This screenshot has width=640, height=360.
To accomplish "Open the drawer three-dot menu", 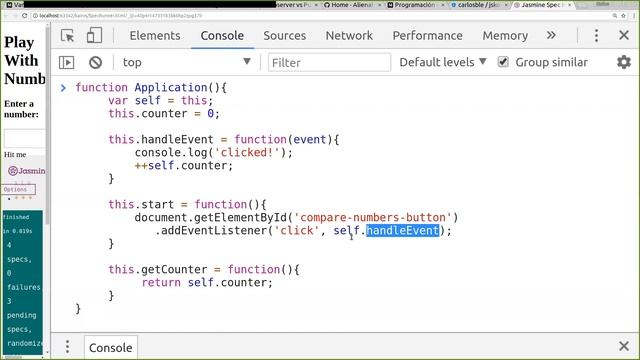I will click(67, 347).
